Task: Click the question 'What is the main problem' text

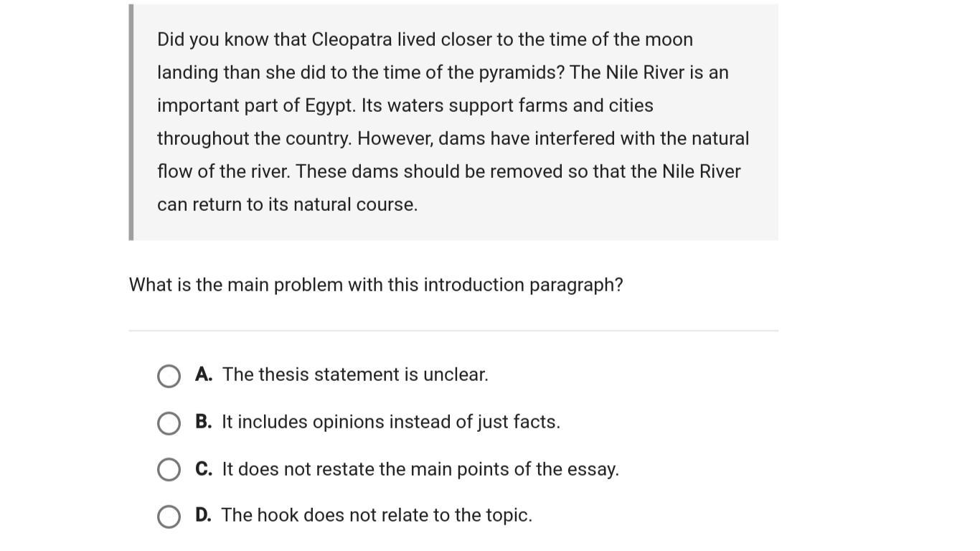Action: 376,285
